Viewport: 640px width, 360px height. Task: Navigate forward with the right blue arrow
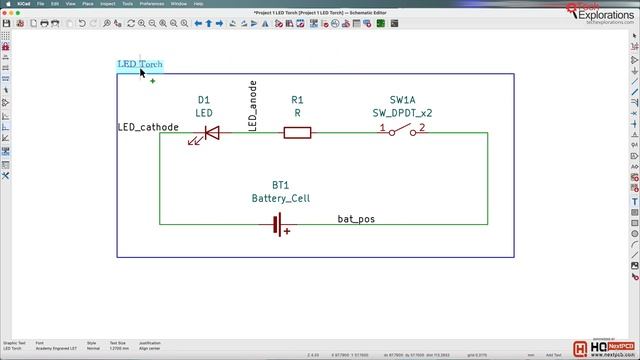point(220,24)
